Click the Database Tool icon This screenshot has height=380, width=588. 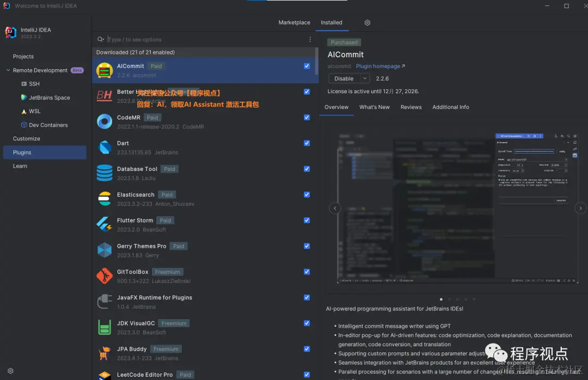coord(105,173)
